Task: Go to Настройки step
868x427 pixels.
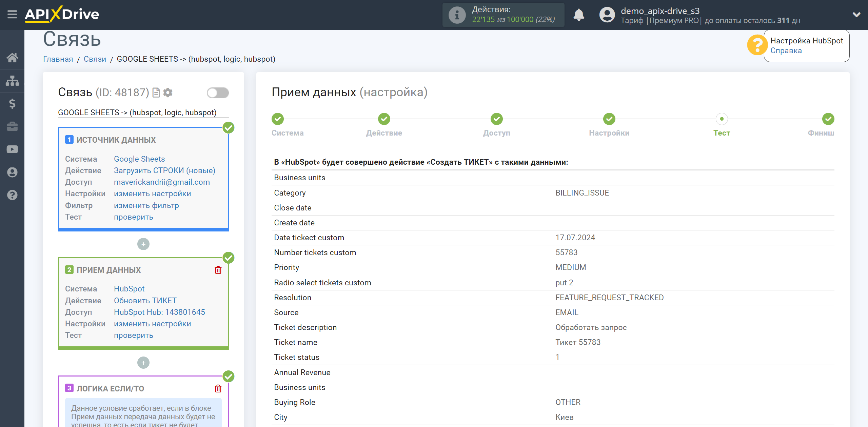Action: coord(609,119)
